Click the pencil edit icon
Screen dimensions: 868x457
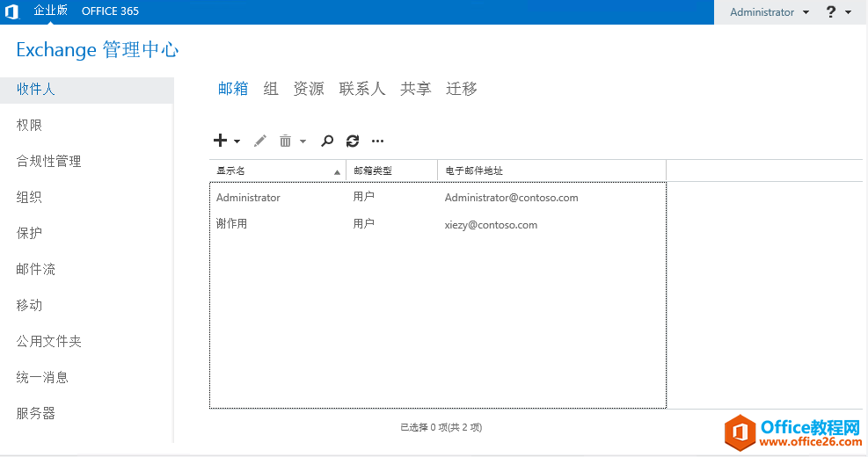[260, 141]
